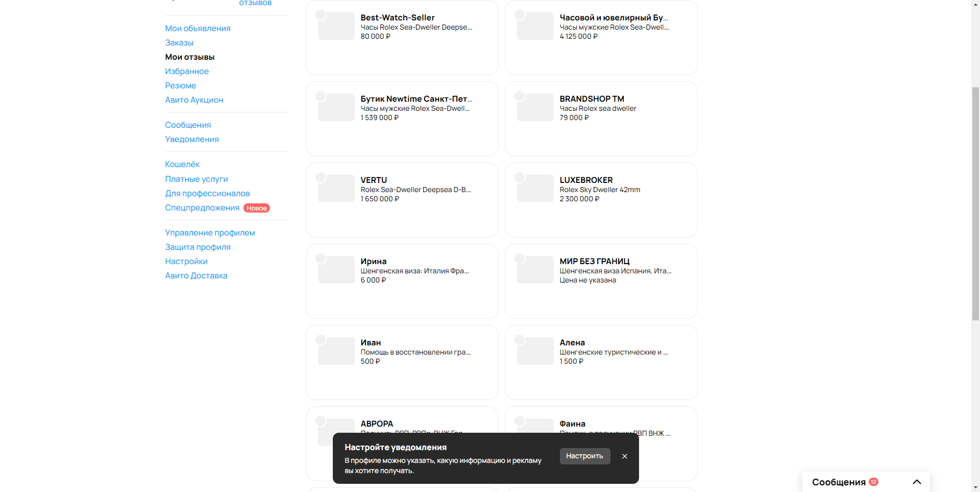The width and height of the screenshot is (980, 492).
Task: Click Помощь в восстановлении listing title
Action: point(415,352)
